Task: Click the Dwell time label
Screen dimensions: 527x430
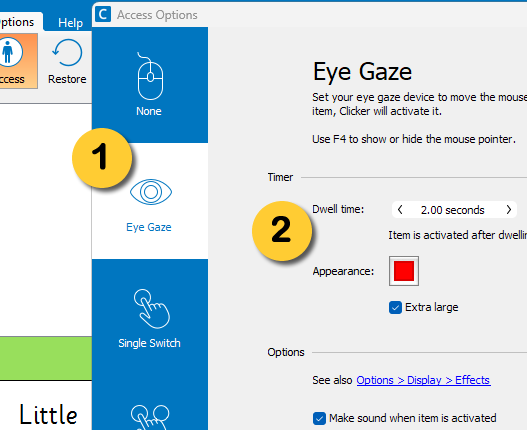Action: click(x=338, y=209)
